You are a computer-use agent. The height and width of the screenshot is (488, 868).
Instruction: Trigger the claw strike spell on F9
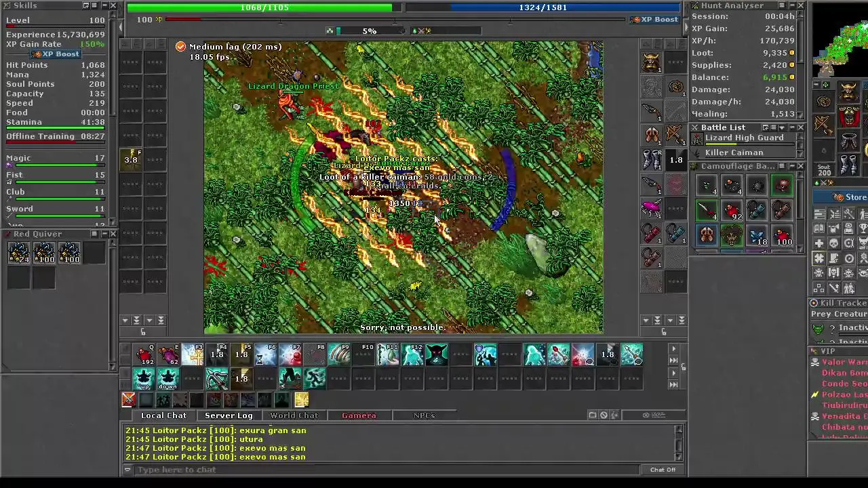coord(339,354)
